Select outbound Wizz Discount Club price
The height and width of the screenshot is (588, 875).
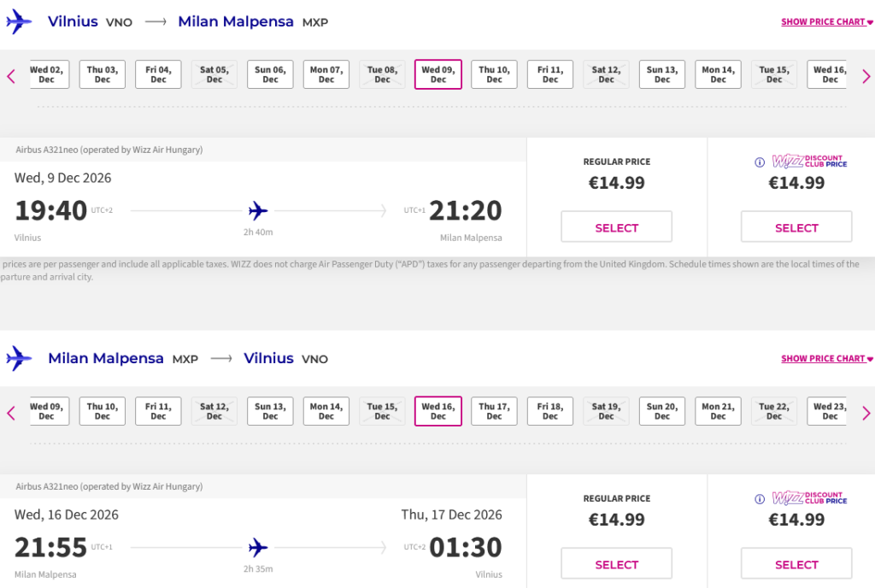point(796,226)
